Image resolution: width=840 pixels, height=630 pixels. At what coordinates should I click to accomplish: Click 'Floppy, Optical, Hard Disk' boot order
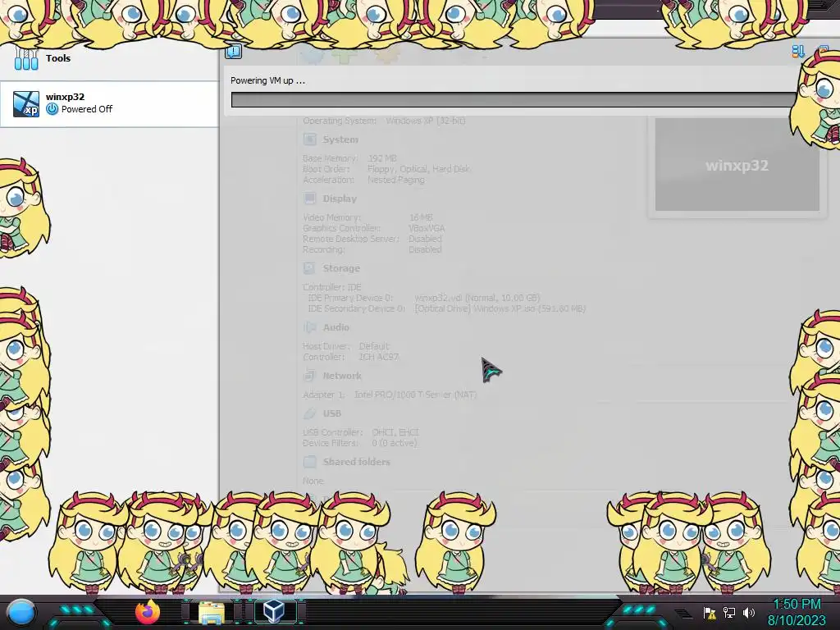[418, 169]
